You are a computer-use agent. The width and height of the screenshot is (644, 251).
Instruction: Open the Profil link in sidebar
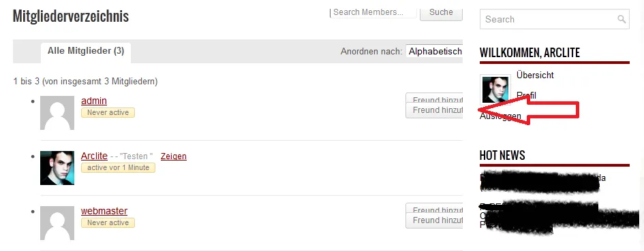click(x=527, y=95)
